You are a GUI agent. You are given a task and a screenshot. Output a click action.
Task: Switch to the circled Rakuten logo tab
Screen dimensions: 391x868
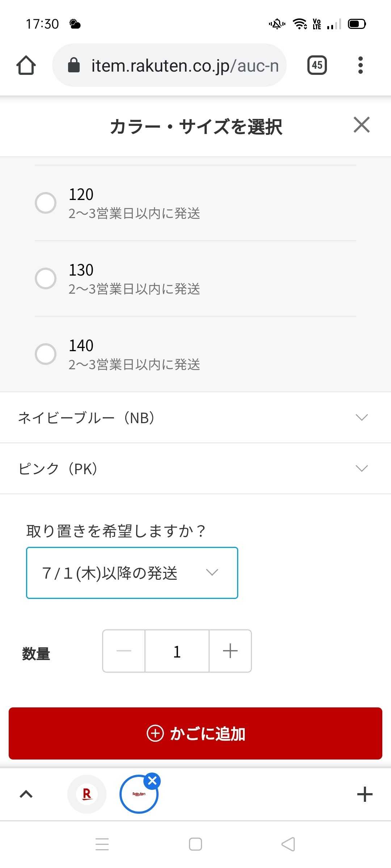(139, 794)
